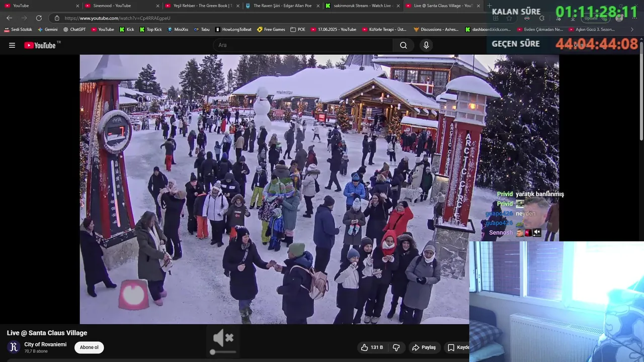Open Discussions - Ashes bookmark
Viewport: 644px width, 362px height.
[436, 30]
